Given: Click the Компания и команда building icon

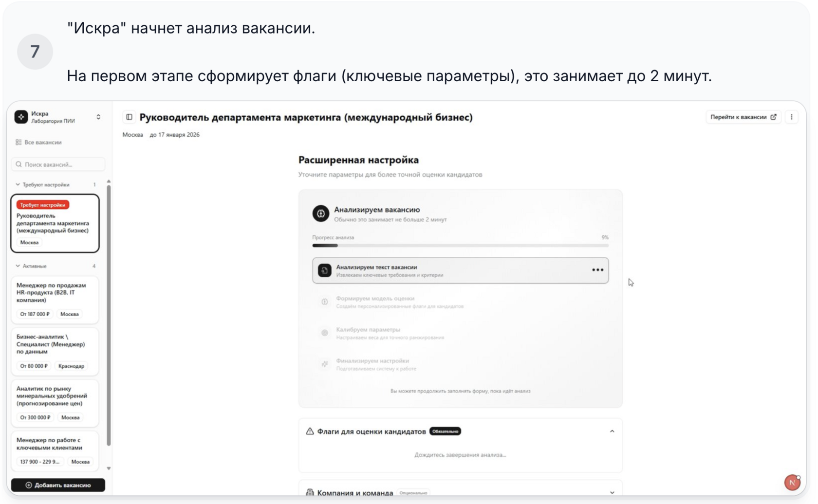Looking at the screenshot, I should (310, 492).
